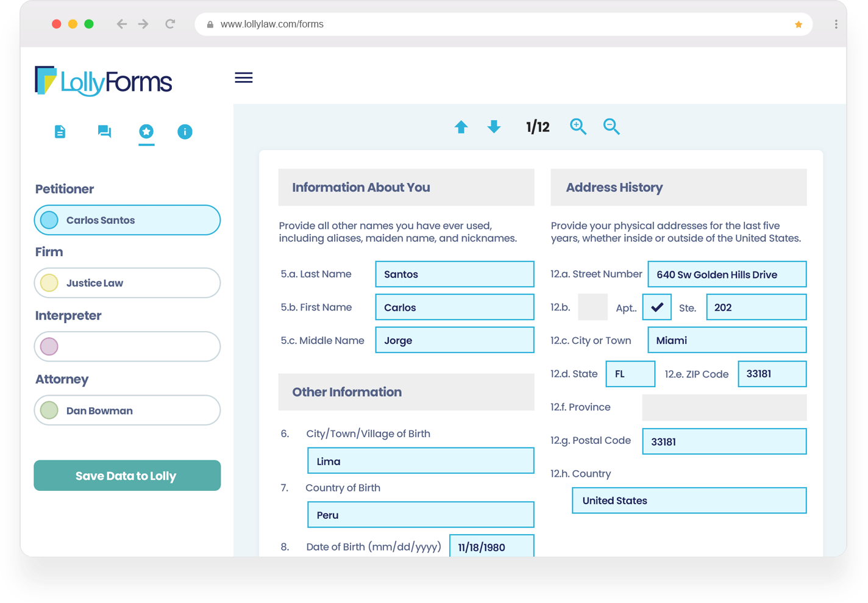The width and height of the screenshot is (868, 603).
Task: Zoom out of the form
Action: [x=611, y=126]
